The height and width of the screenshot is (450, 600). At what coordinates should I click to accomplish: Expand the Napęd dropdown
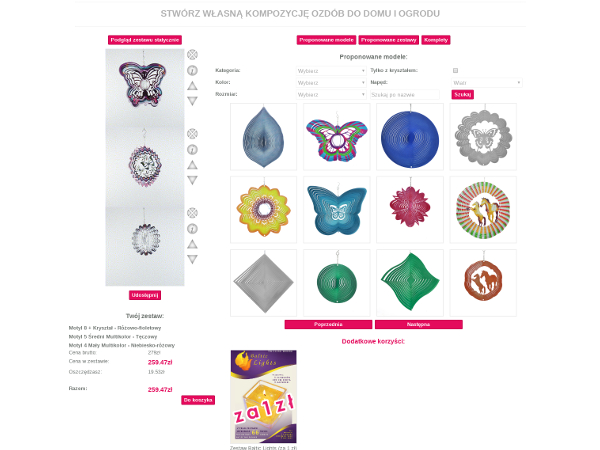coord(487,83)
